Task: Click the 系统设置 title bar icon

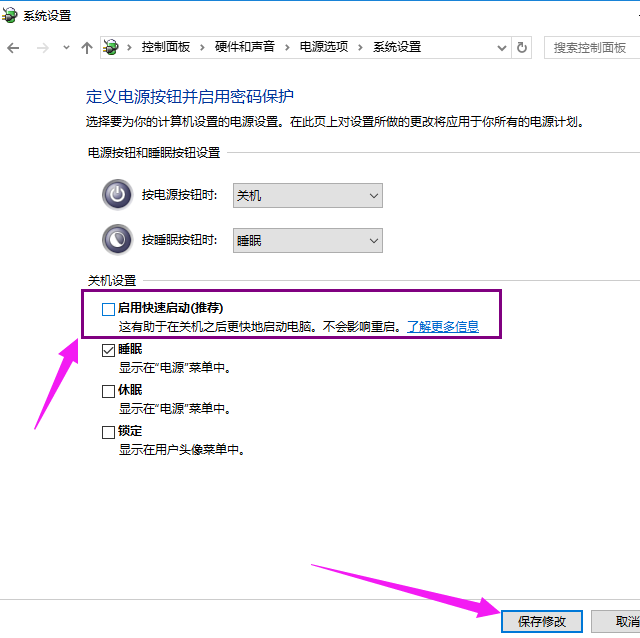Action: pyautogui.click(x=12, y=15)
